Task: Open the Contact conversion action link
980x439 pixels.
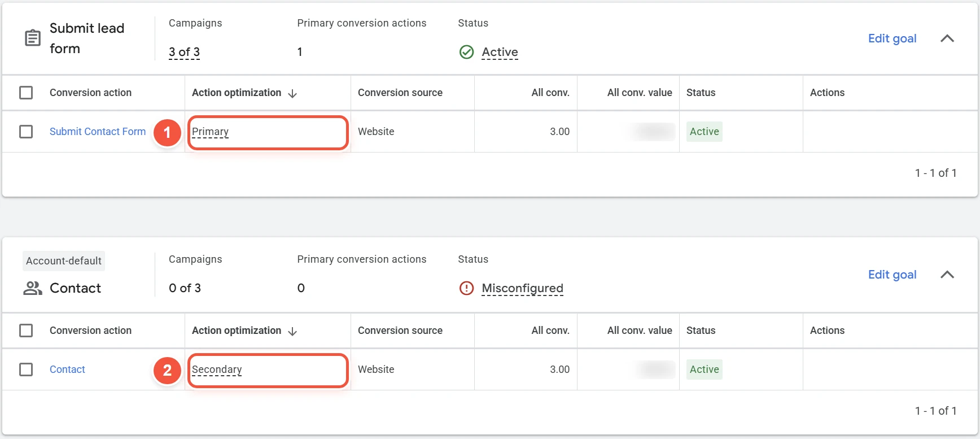Action: [x=67, y=370]
